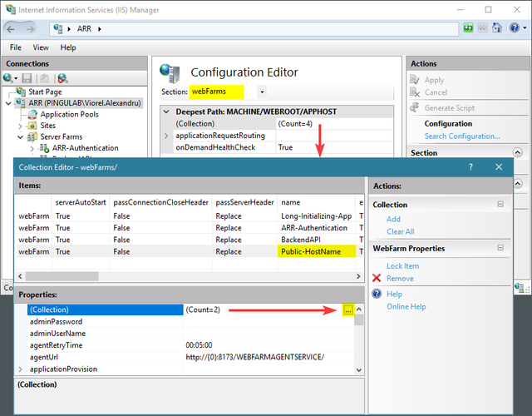Select the BackendAPI webFarm row

point(190,240)
